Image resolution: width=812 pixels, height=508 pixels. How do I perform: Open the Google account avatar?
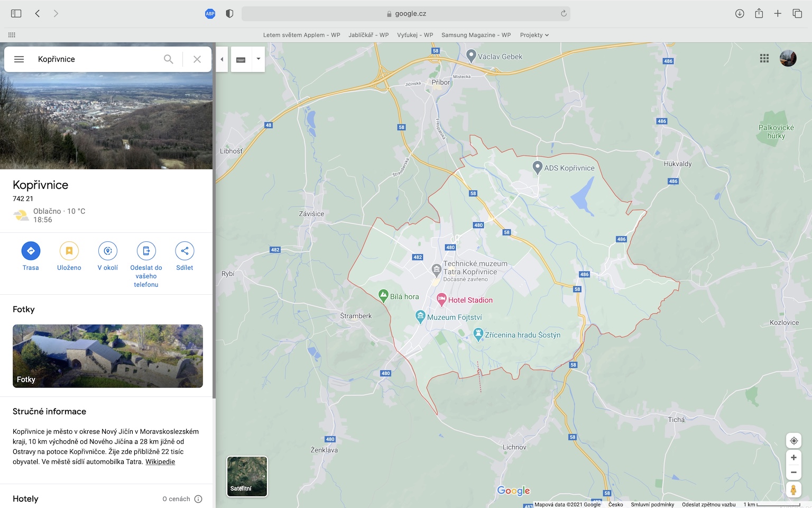tap(788, 58)
